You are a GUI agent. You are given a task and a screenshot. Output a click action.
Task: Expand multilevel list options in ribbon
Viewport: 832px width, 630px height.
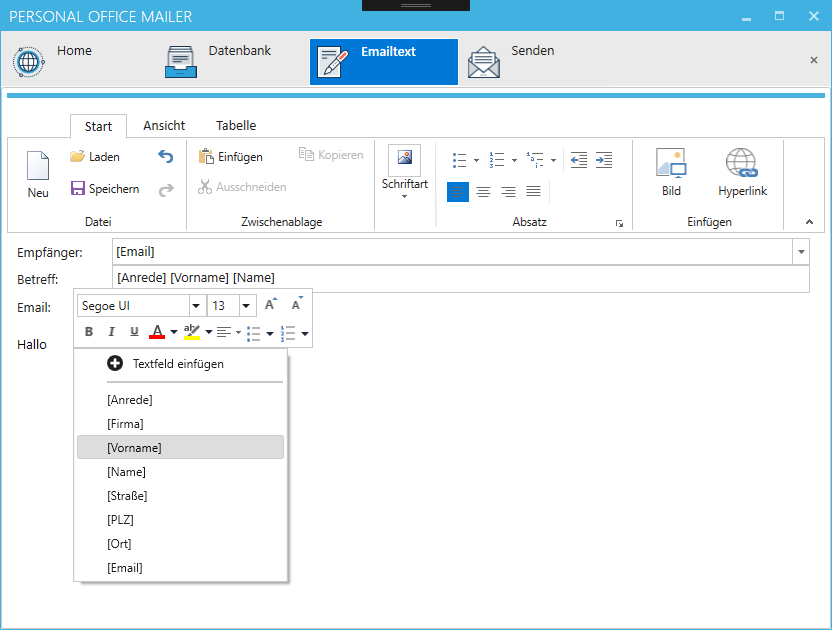[x=553, y=160]
